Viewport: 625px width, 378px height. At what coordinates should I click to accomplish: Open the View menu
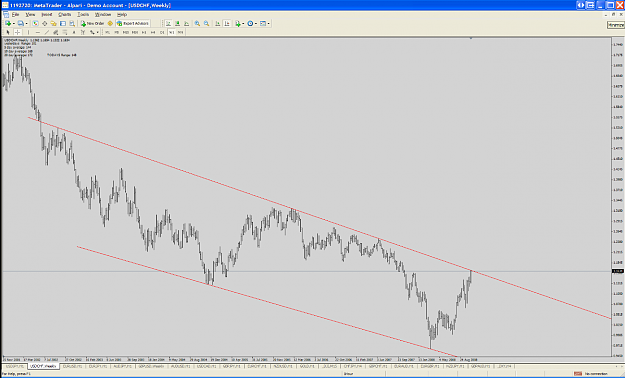(x=30, y=14)
